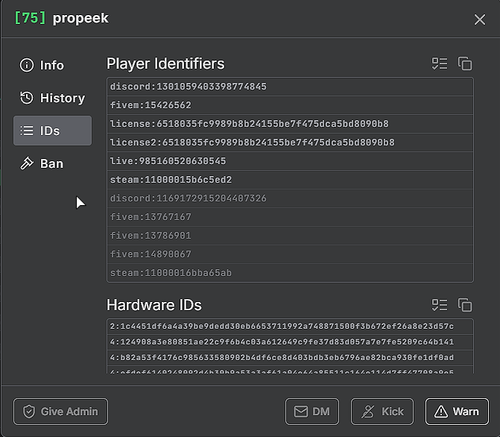Copy all Hardware IDs

[465, 305]
